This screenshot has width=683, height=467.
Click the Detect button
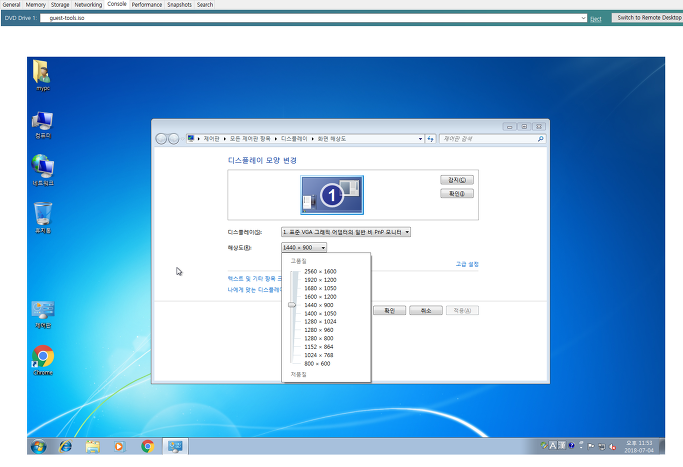[x=457, y=180]
